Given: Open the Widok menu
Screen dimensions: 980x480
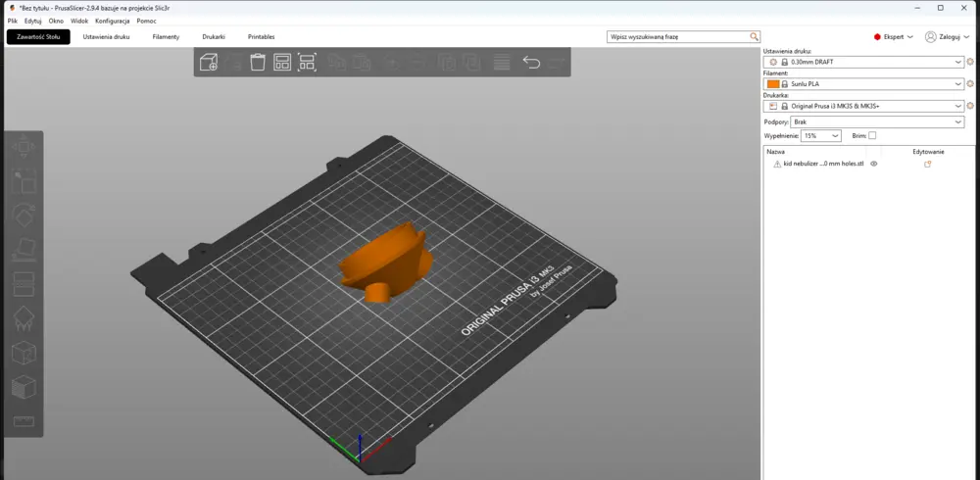Looking at the screenshot, I should tap(79, 21).
